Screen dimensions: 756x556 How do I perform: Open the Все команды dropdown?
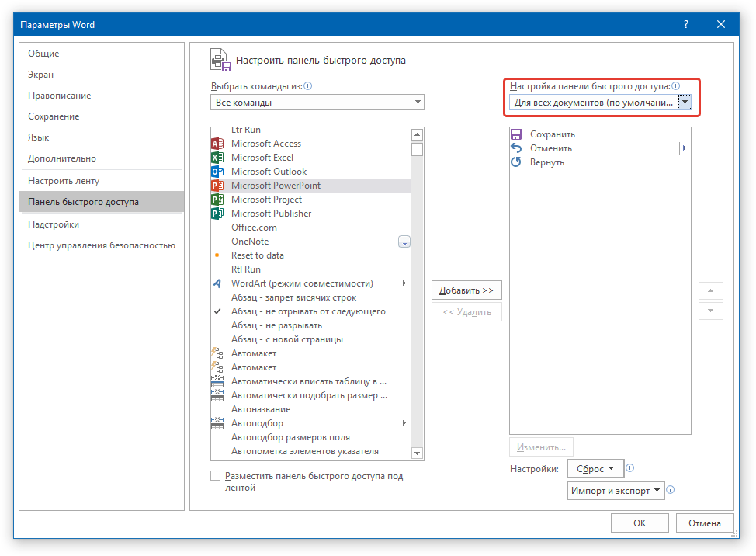[x=317, y=103]
